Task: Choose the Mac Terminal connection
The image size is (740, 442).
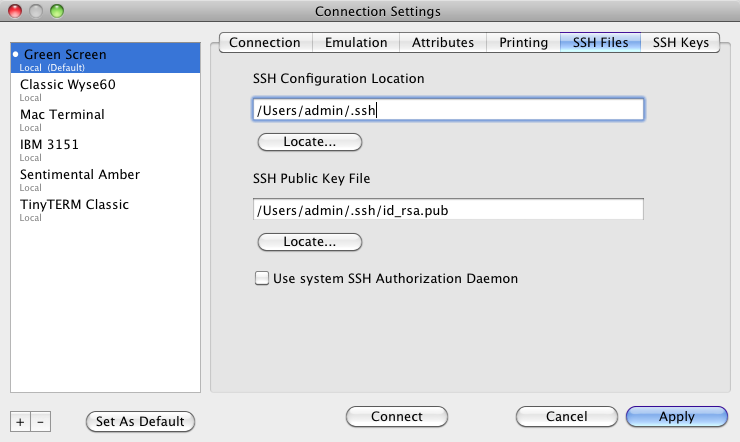Action: pyautogui.click(x=62, y=115)
